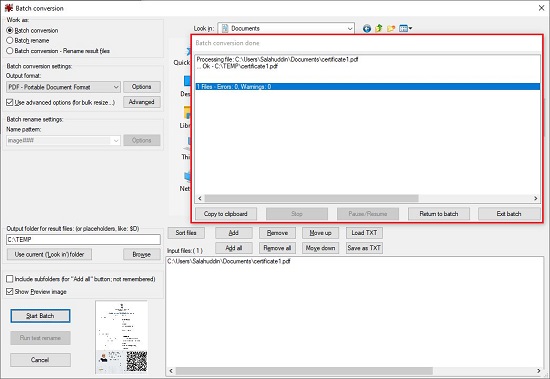Select 'Ok - C:\TEMP\certificate1.pdf' log line
550x379 pixels.
coord(237,66)
